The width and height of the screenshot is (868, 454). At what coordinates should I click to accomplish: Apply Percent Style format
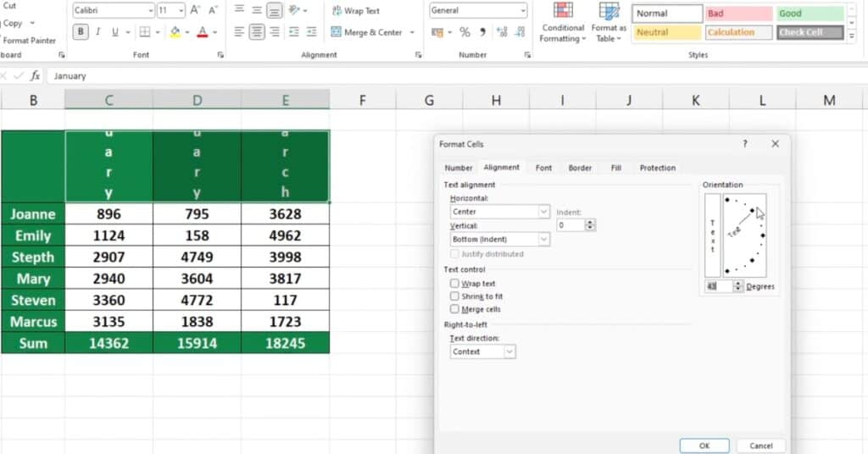(x=465, y=32)
